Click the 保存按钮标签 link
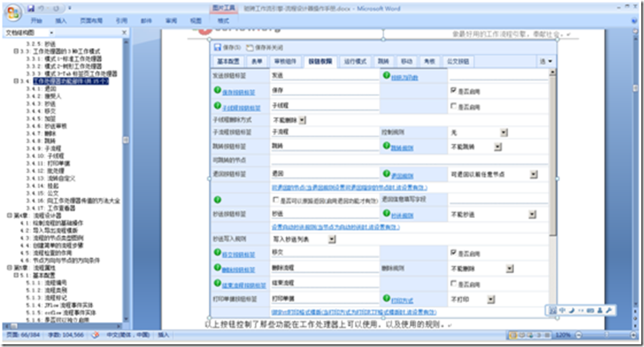The height and width of the screenshot is (347, 644). 239,92
